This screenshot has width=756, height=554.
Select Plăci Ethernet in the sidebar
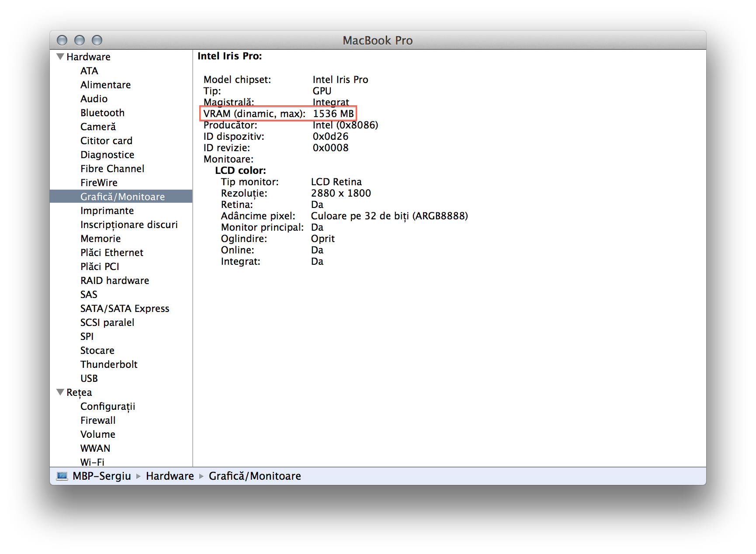[x=112, y=253]
